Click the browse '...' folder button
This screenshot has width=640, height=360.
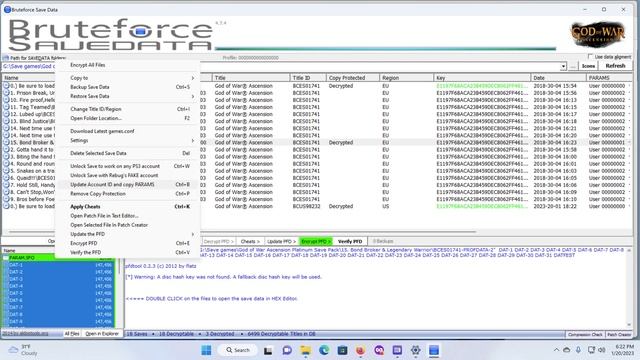point(573,66)
